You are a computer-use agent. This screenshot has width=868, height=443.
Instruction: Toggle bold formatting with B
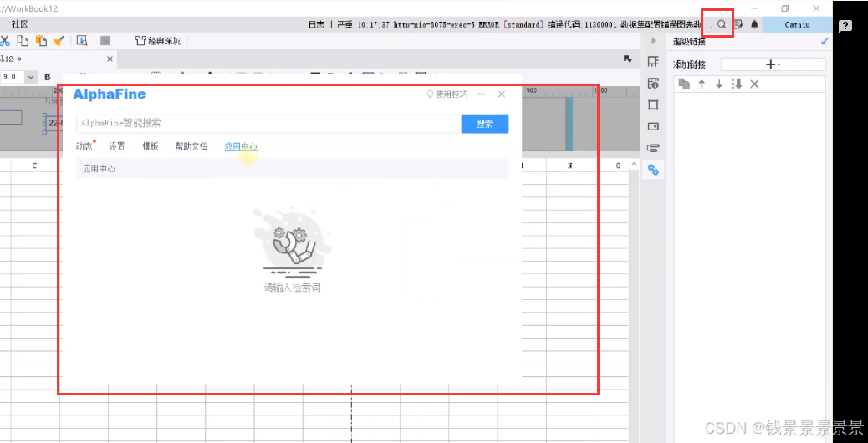coord(48,77)
